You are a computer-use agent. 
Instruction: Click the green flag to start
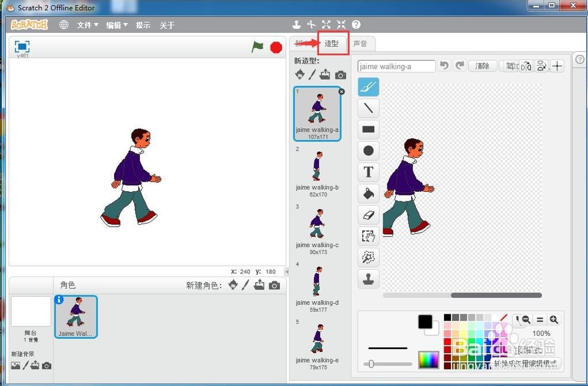click(258, 47)
